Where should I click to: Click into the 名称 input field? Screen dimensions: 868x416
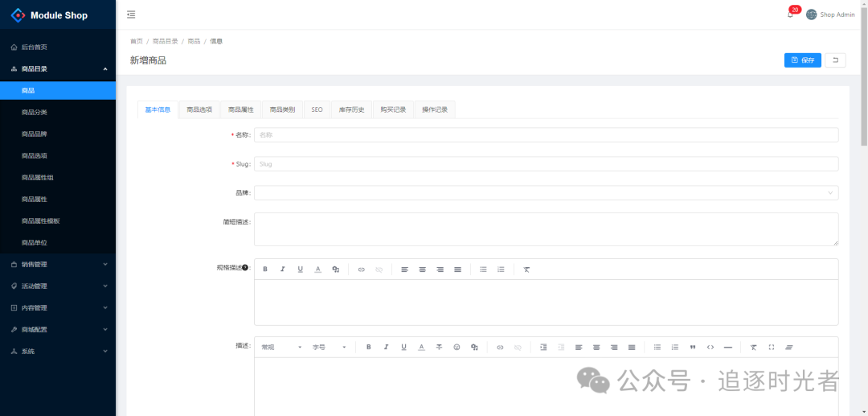546,135
